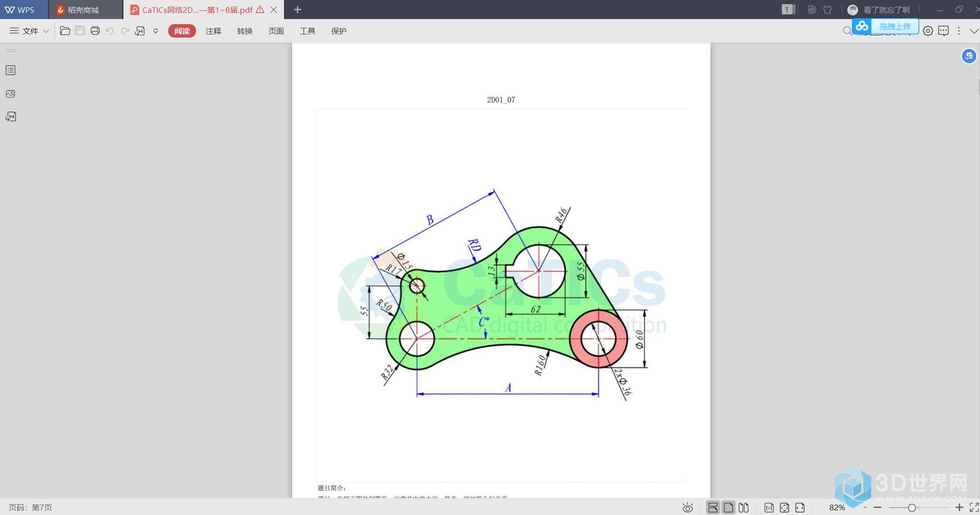The height and width of the screenshot is (515, 980).
Task: Collapse the ribbon with chevron arrow
Action: [974, 31]
